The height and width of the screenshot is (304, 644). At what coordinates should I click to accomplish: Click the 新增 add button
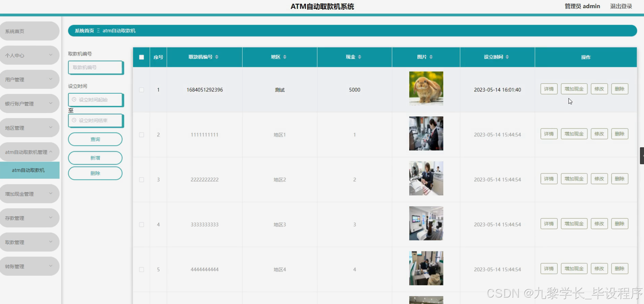(x=95, y=158)
